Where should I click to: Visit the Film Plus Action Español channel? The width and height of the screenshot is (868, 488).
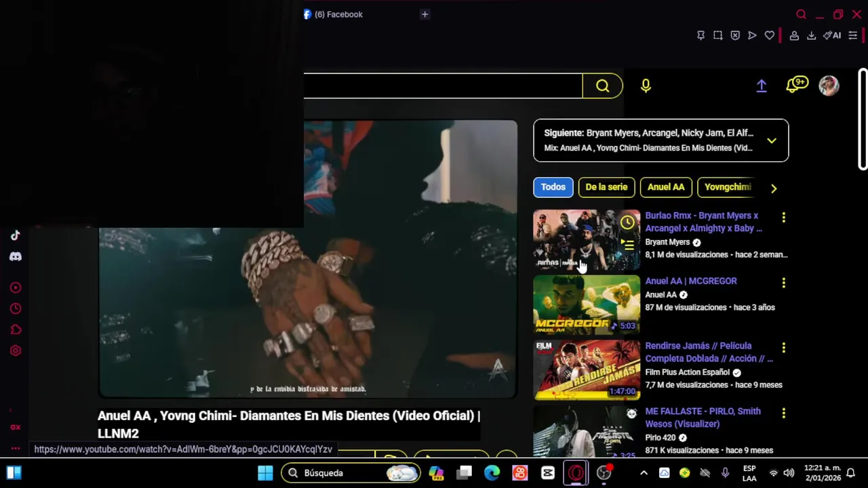(688, 372)
